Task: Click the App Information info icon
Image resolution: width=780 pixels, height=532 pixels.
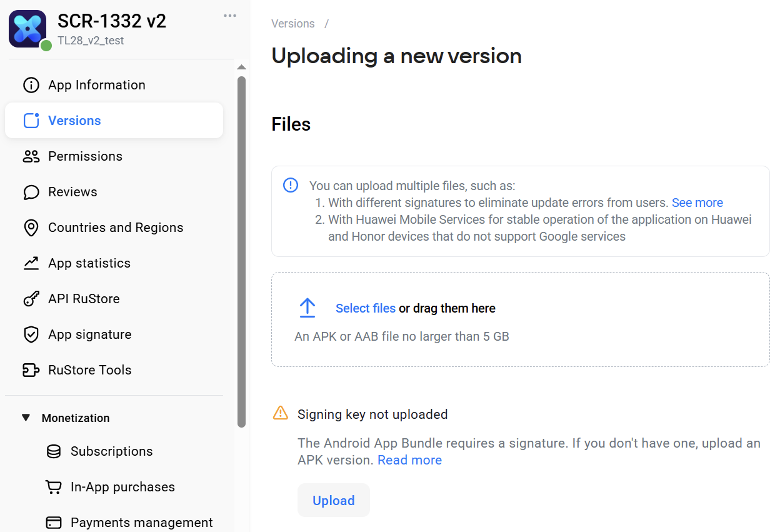Action: coord(31,85)
